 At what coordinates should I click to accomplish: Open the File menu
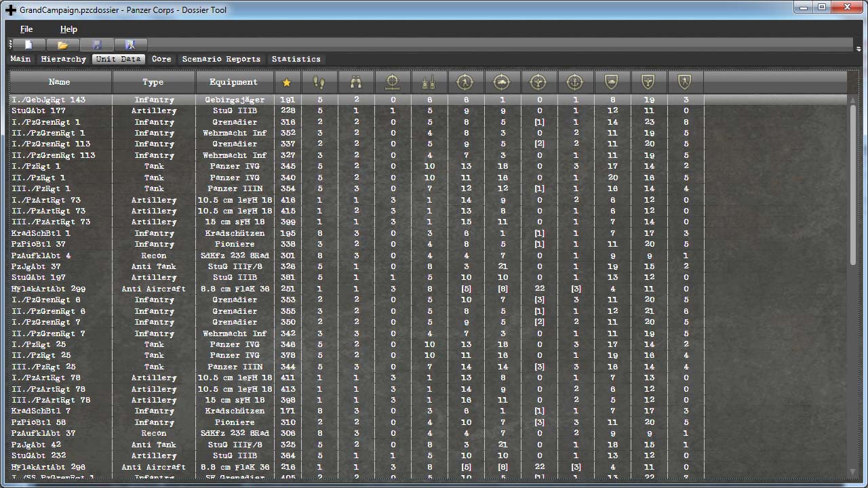tap(26, 29)
